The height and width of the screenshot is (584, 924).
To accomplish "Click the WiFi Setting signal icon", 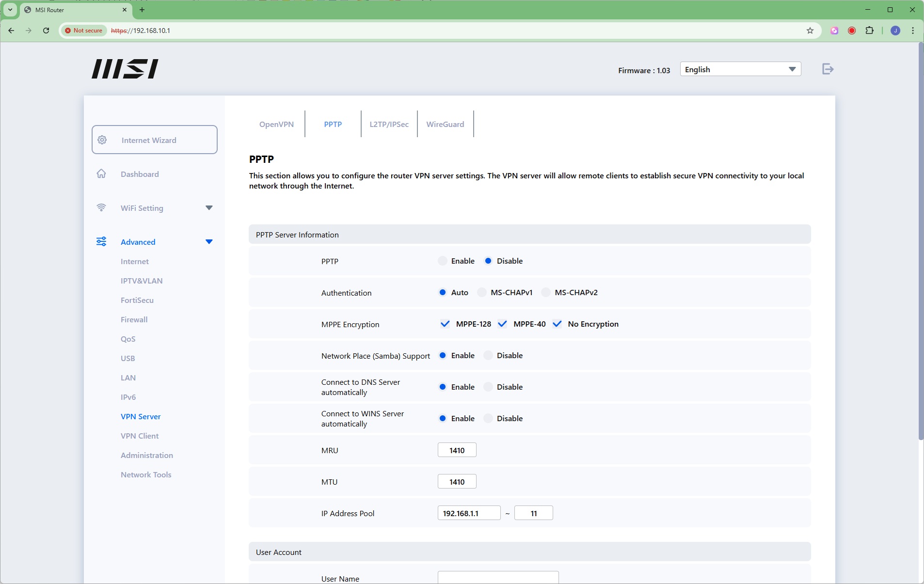I will coord(101,208).
